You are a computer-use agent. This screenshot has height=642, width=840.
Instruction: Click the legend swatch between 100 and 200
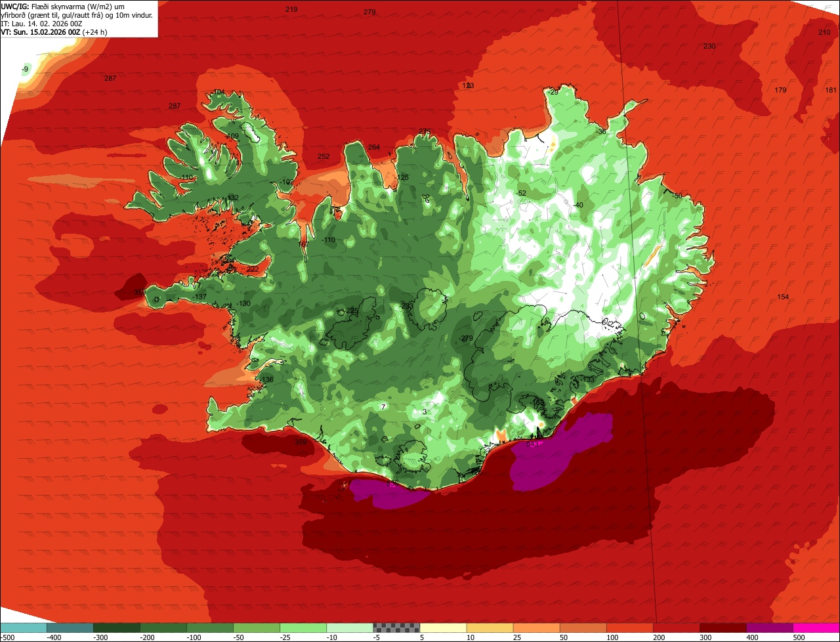pos(630,628)
